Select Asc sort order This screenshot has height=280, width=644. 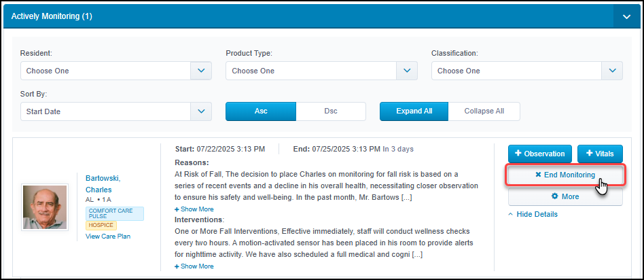[261, 111]
